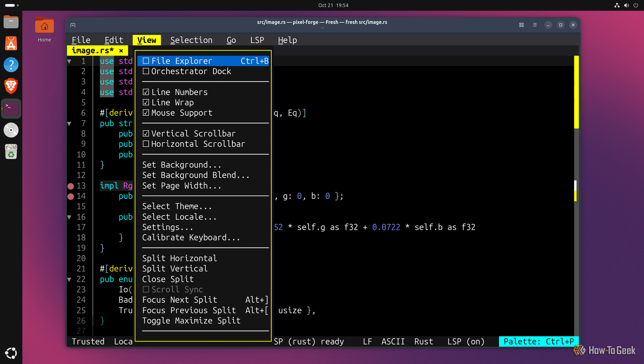The height and width of the screenshot is (364, 644).
Task: Choose Select Theme... from View menu
Action: (x=177, y=206)
